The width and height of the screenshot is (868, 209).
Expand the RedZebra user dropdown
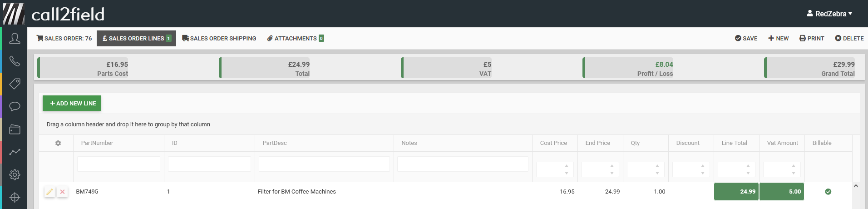pyautogui.click(x=829, y=14)
